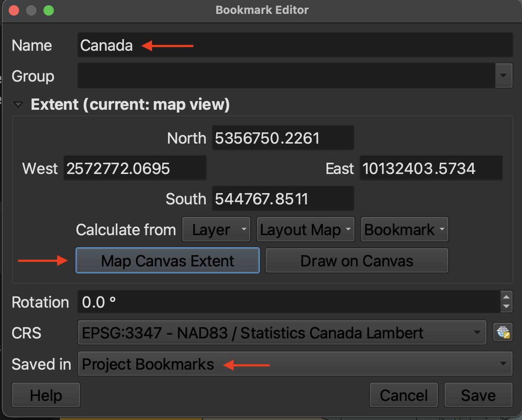Click the South coordinate field

click(x=282, y=199)
